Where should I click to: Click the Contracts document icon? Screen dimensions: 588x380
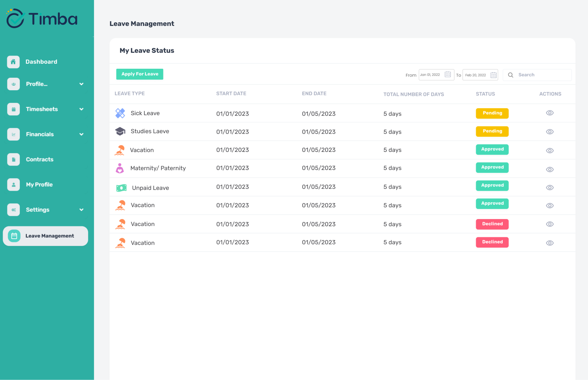pyautogui.click(x=13, y=159)
